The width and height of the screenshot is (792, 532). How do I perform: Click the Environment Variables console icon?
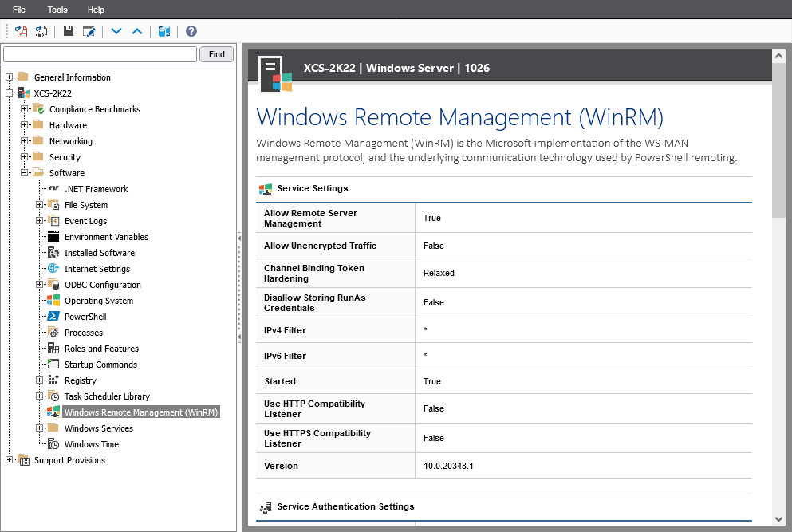[53, 236]
